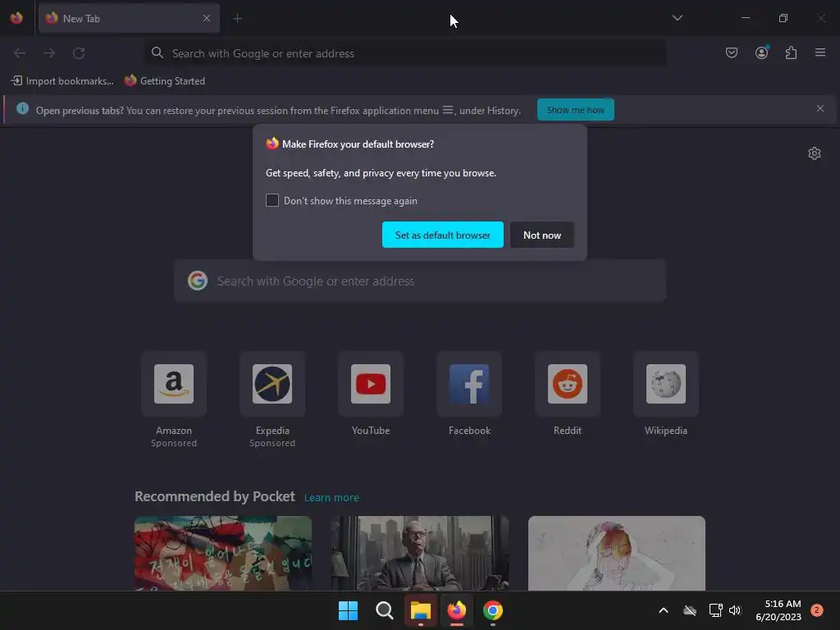This screenshot has width=840, height=630.
Task: Click the Firefox View icon in tab strip
Action: tap(16, 18)
